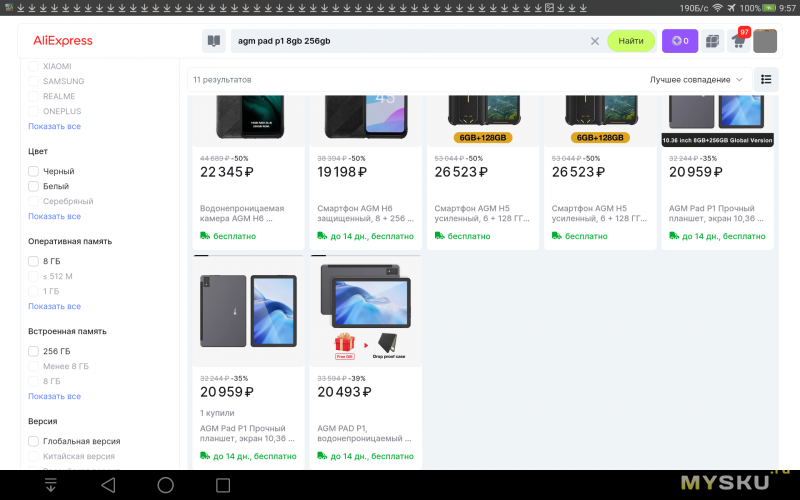The image size is (800, 500).
Task: Open the orders boxes icon
Action: (712, 41)
